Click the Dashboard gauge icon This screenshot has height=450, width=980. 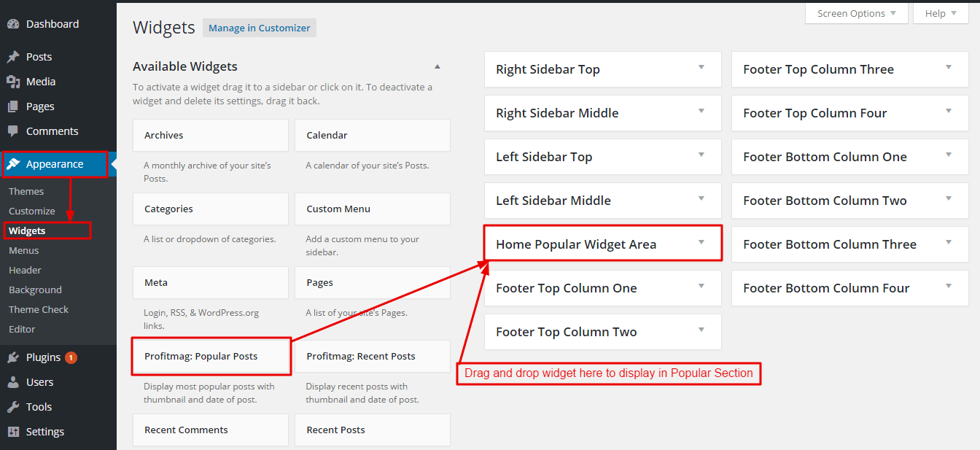click(13, 24)
